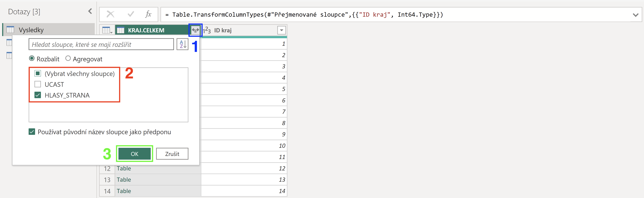The width and height of the screenshot is (644, 198).
Task: Click the Dotazy [3] pane title
Action: [x=24, y=12]
